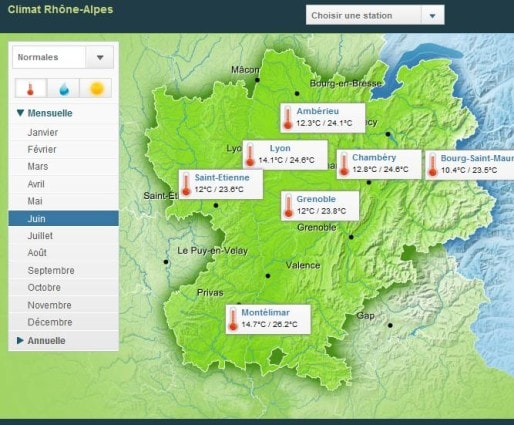Open the Saint-Etienne station link

pyautogui.click(x=222, y=177)
